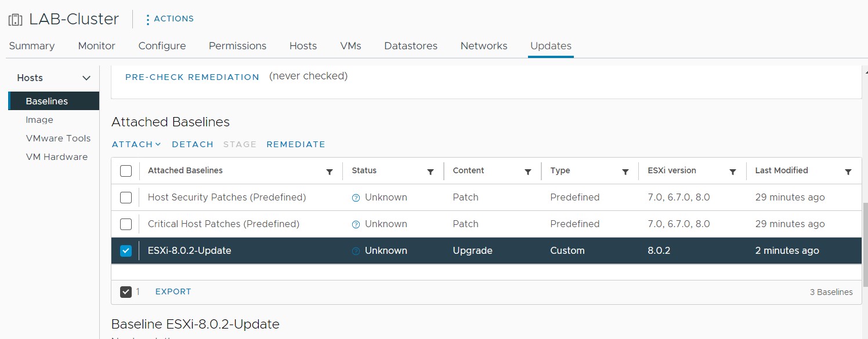Filter the Type column
The width and height of the screenshot is (868, 339).
pyautogui.click(x=625, y=172)
